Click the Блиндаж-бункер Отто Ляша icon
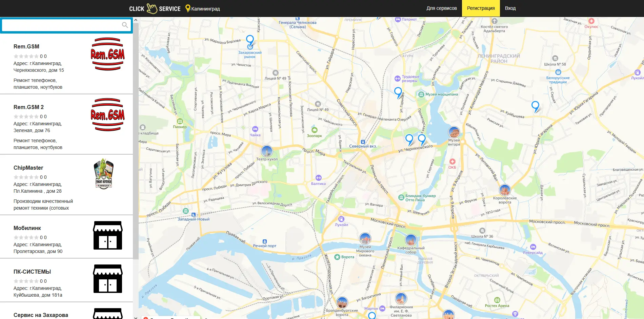The width and height of the screenshot is (644, 319). click(x=401, y=197)
